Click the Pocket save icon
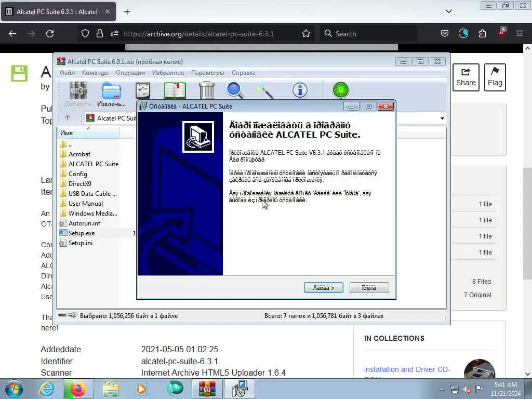Image resolution: width=532 pixels, height=399 pixels. tap(445, 33)
